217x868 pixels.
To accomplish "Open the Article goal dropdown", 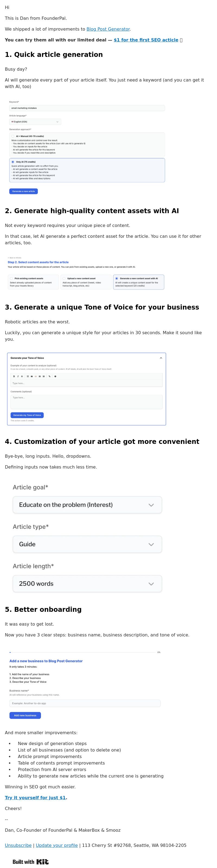I will (87, 505).
